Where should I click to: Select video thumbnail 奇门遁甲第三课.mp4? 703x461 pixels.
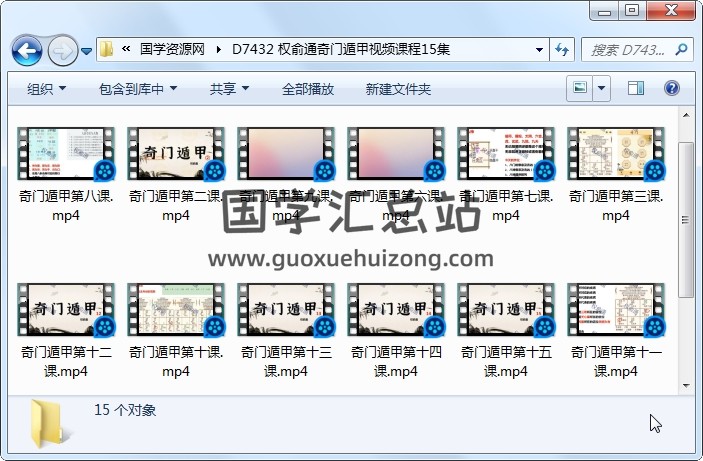(x=616, y=153)
